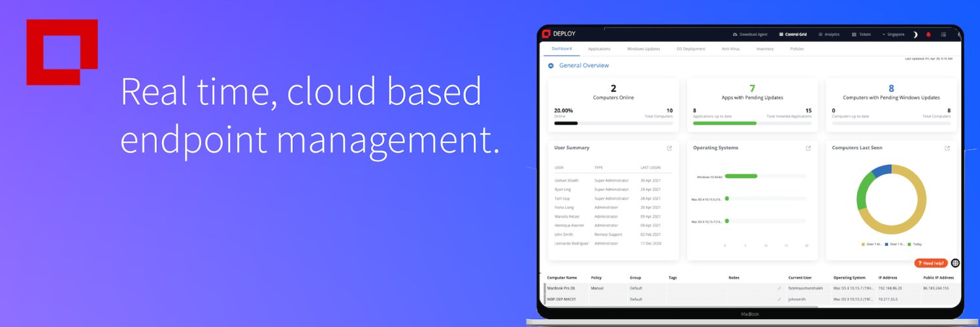Select the MacBook Pro (R) computer row
This screenshot has width=980, height=327.
[752, 288]
